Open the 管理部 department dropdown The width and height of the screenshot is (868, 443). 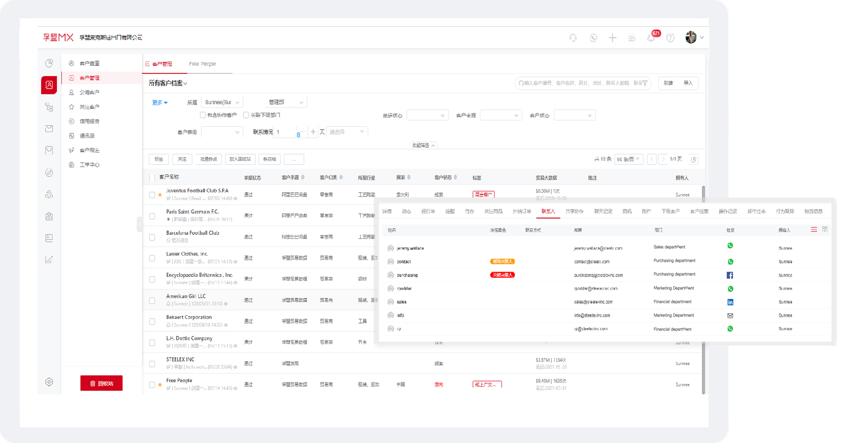[285, 102]
